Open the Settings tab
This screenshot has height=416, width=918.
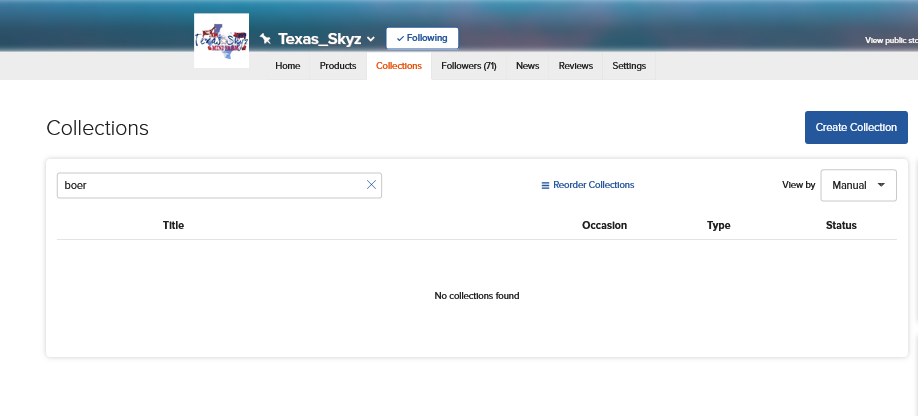(629, 66)
